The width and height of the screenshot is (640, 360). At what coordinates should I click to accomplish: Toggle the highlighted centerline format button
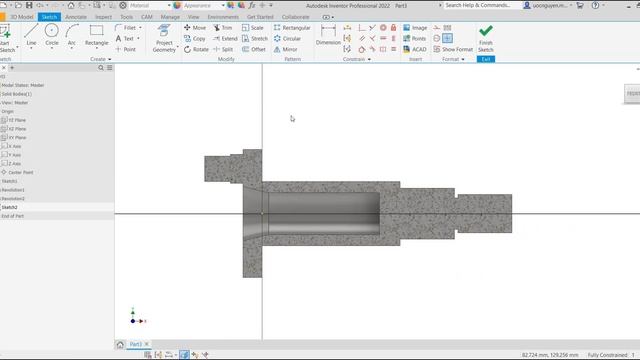[447, 38]
